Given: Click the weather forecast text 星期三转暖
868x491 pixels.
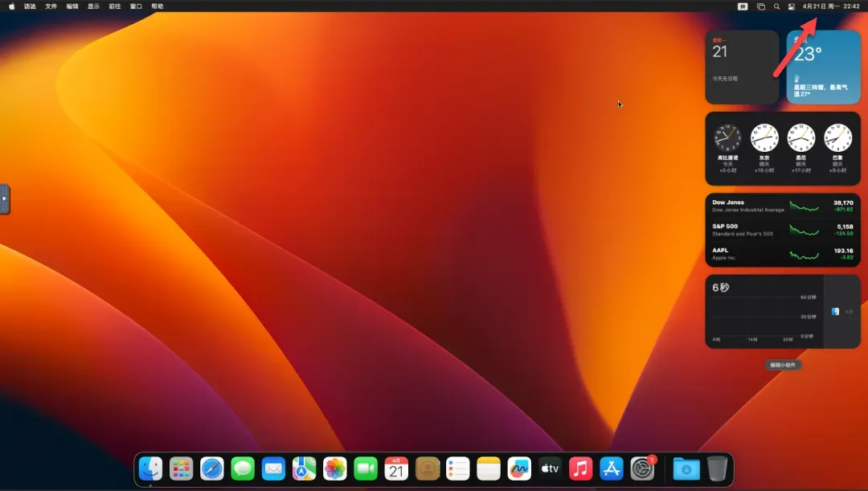Looking at the screenshot, I should [821, 90].
